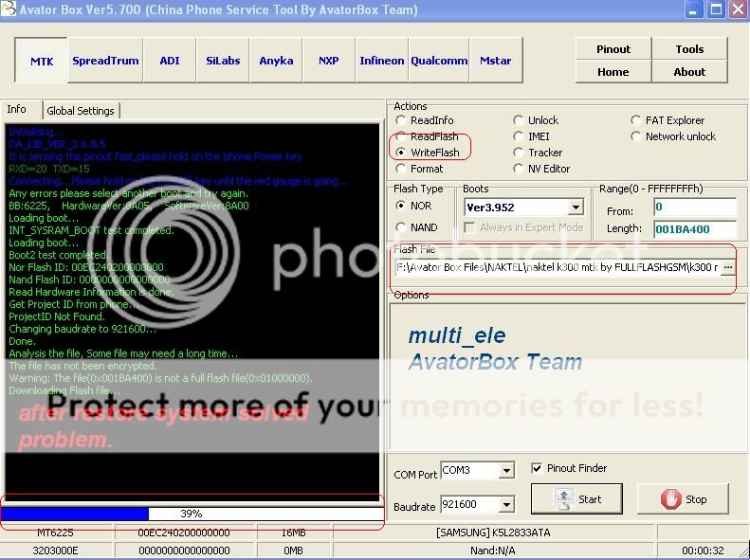Click the Pinout button
Viewport: 750px width, 560px height.
(x=613, y=49)
